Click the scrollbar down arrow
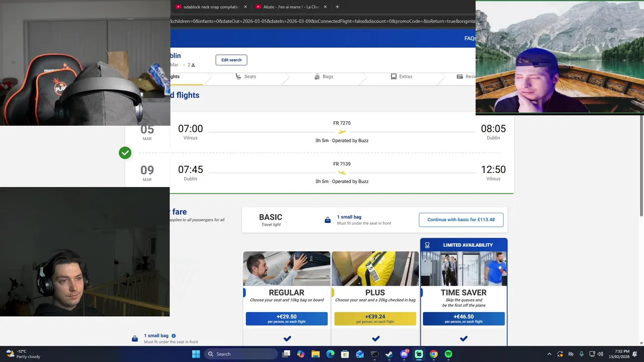644x362 pixels. tap(641, 343)
